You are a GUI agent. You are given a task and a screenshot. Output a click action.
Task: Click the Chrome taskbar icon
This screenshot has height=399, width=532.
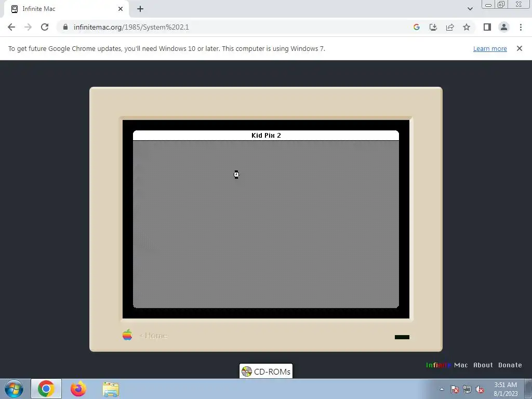pyautogui.click(x=46, y=389)
